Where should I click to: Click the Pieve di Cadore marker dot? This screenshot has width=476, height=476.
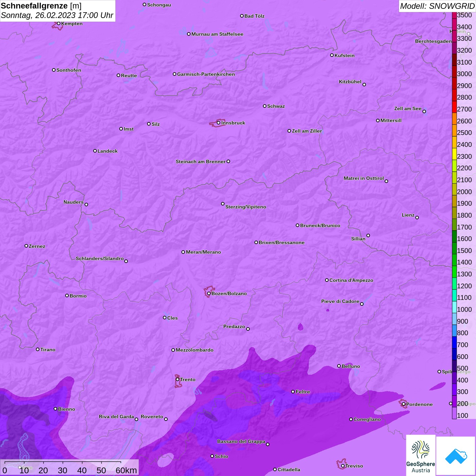tap(362, 304)
